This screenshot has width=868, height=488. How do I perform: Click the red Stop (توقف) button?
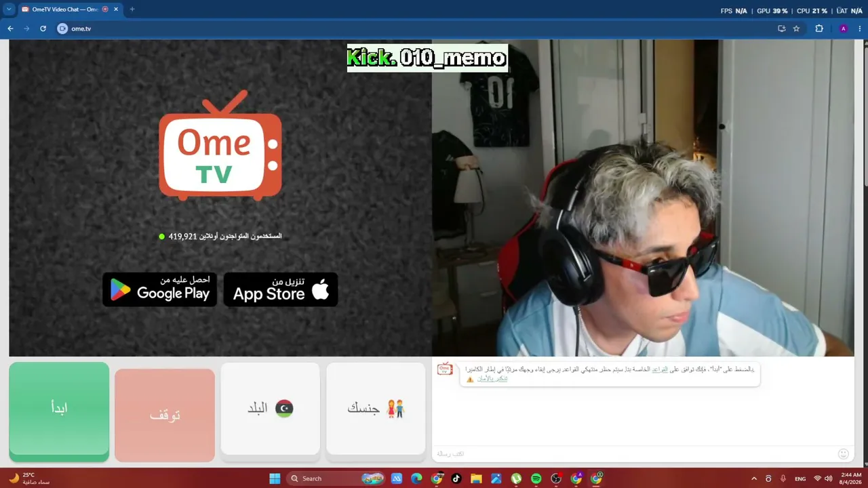[165, 415]
